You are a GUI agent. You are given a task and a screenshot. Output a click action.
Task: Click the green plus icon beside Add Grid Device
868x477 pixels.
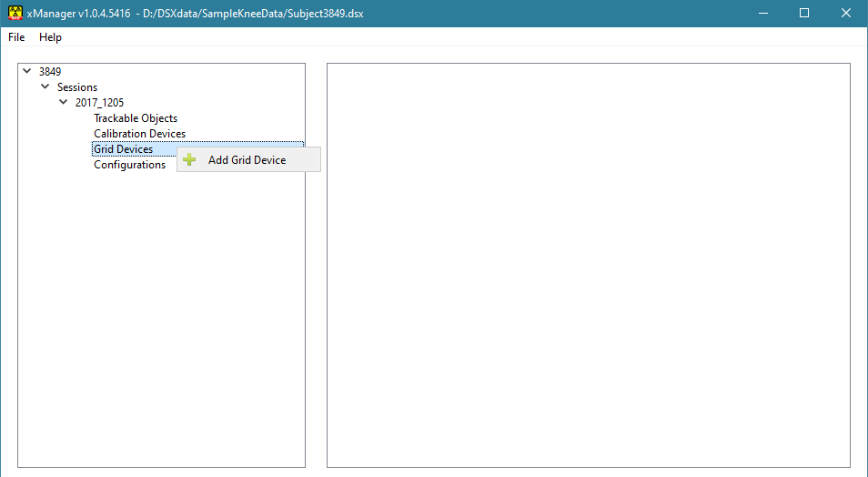pos(189,159)
